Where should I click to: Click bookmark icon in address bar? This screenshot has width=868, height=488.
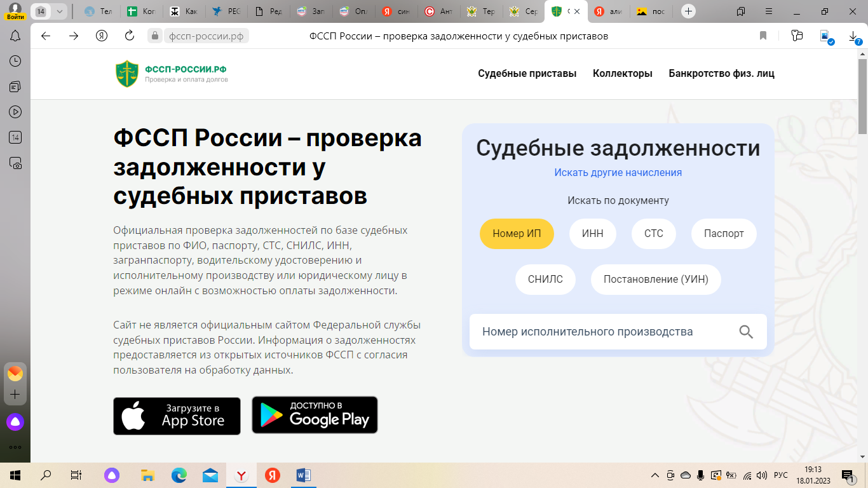pyautogui.click(x=763, y=36)
